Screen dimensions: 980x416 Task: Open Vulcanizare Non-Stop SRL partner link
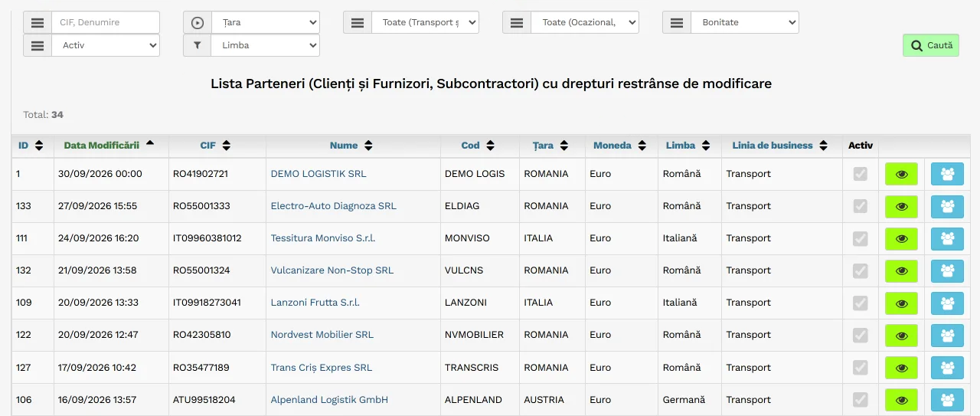pyautogui.click(x=332, y=270)
